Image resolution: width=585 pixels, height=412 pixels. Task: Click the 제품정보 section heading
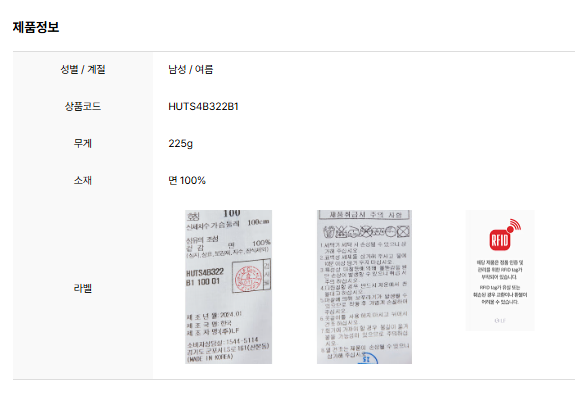(36, 27)
